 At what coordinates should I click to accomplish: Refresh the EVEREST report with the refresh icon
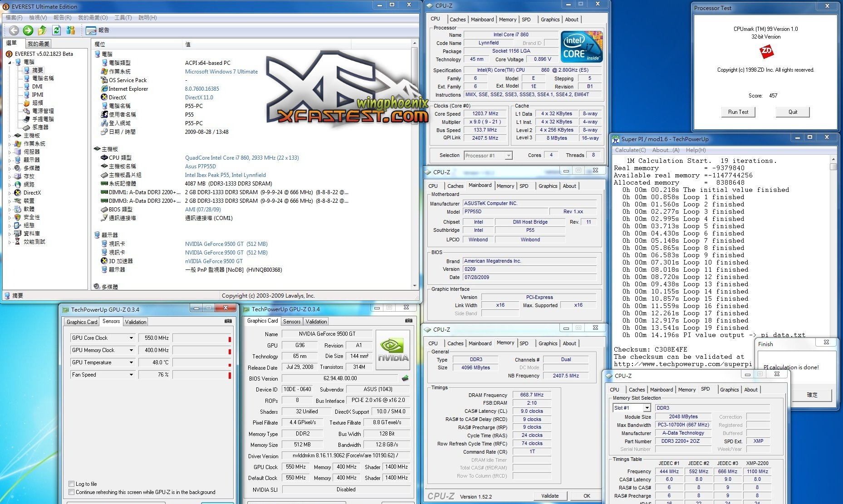[56, 30]
